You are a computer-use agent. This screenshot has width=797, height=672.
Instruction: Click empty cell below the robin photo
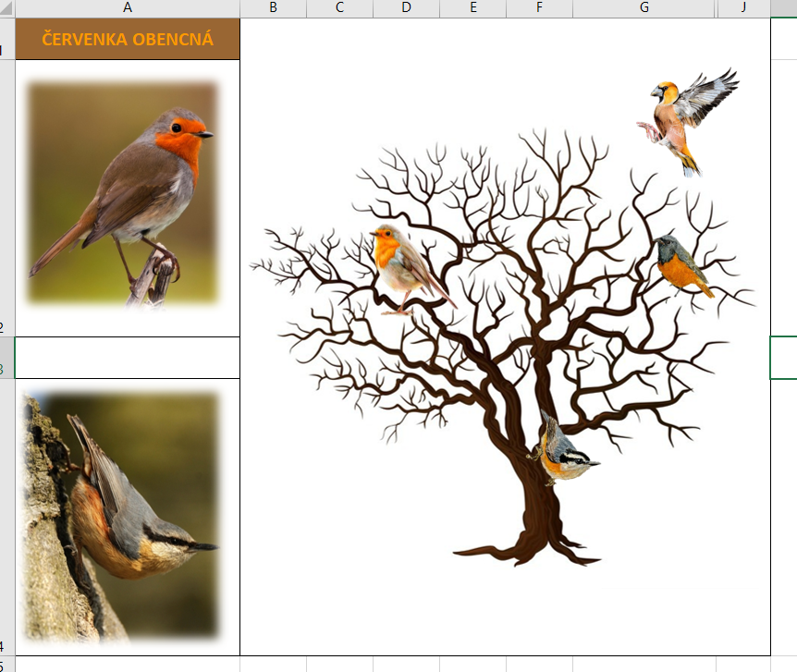127,358
